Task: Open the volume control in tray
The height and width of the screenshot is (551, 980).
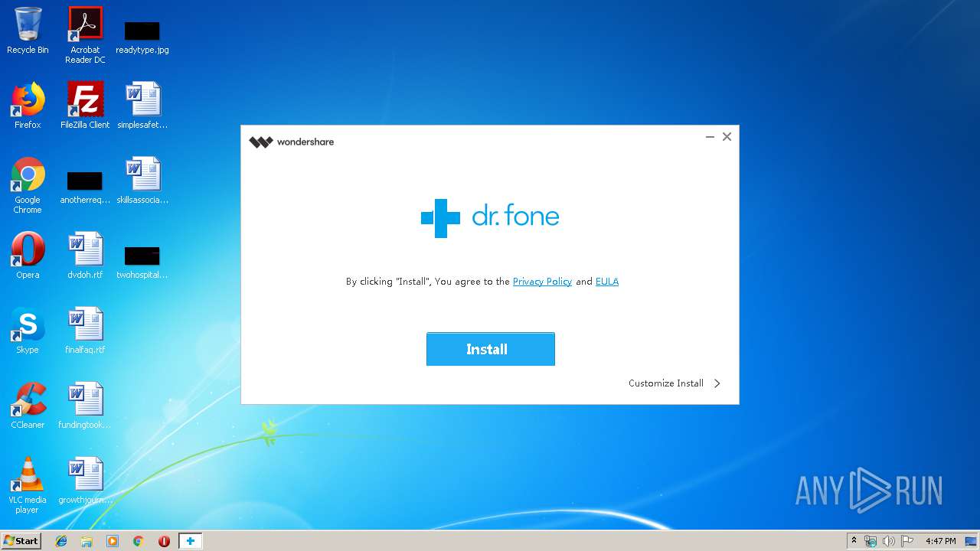Action: pyautogui.click(x=888, y=541)
